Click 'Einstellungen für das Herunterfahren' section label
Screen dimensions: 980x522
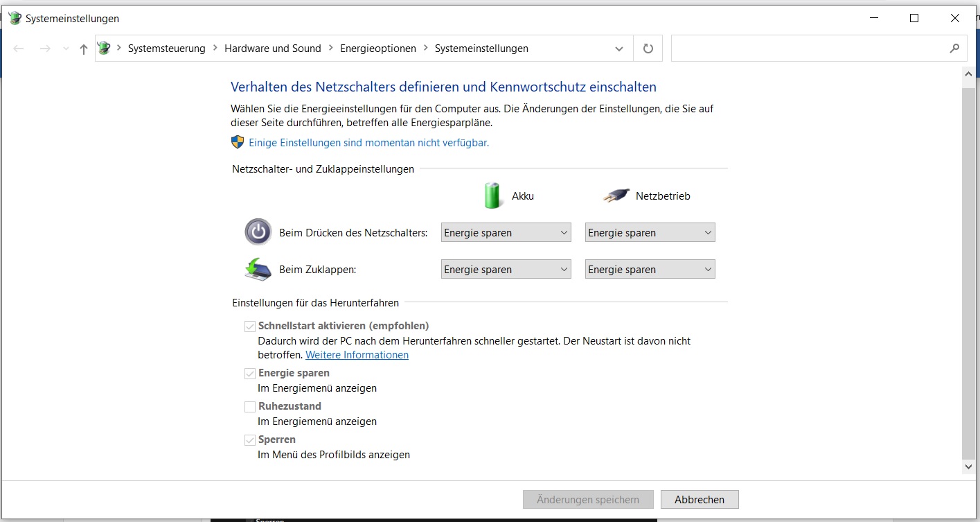coord(315,303)
